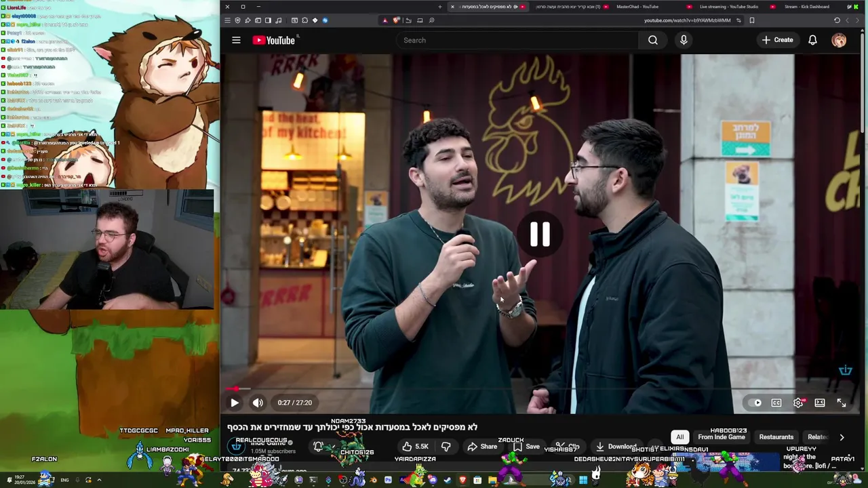Open the notifications bell in YouTube header
The image size is (868, 488).
coord(812,40)
